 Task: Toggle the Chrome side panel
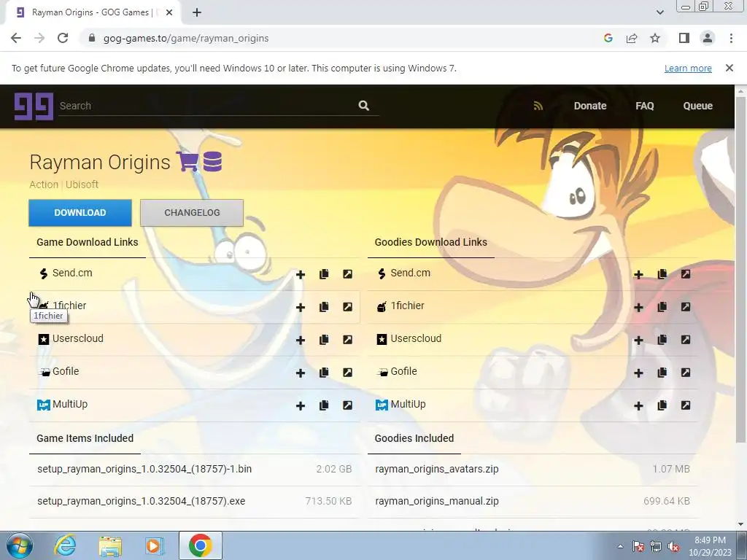click(x=684, y=38)
